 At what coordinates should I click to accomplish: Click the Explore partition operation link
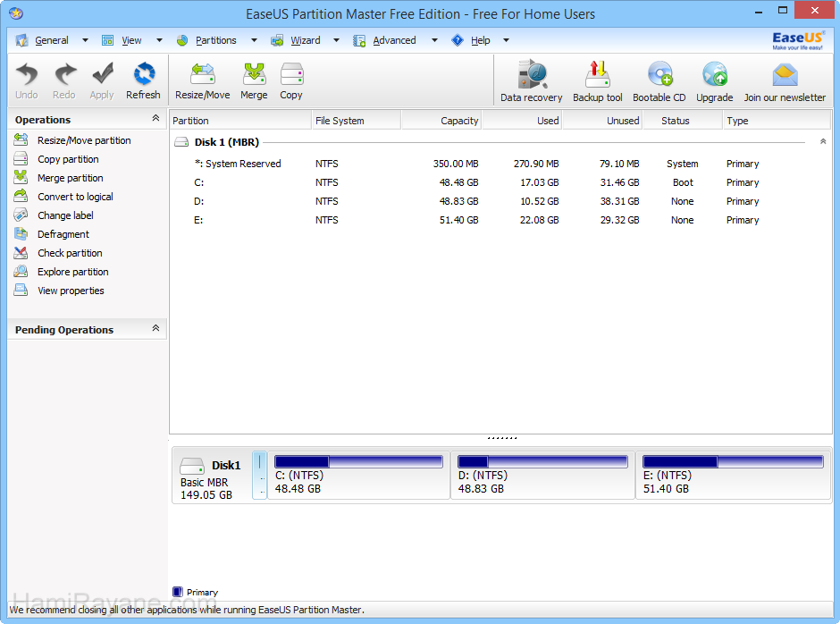point(73,272)
